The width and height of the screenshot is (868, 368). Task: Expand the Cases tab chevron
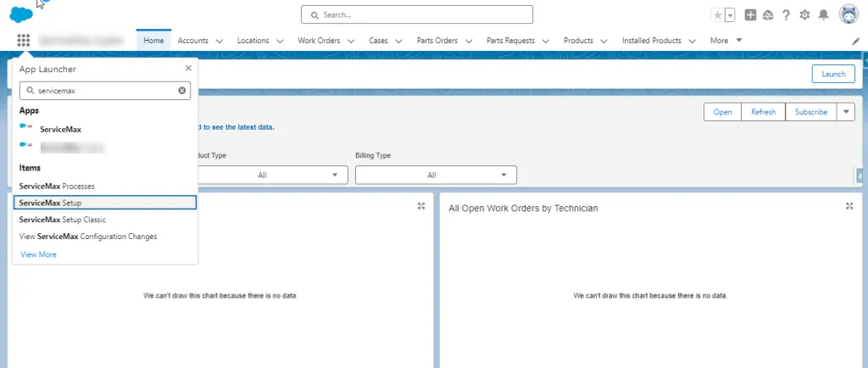tap(398, 41)
